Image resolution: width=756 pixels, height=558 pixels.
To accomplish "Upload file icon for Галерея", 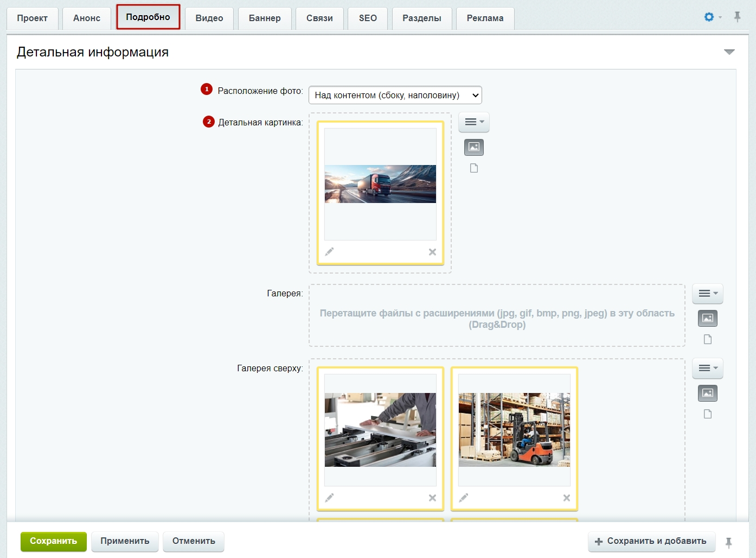I will pos(708,339).
